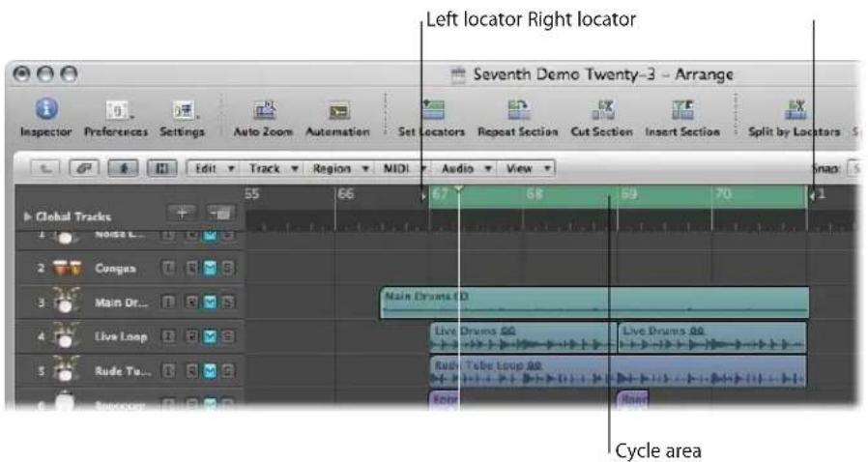Toggle the I button on the Live Loop track
The width and height of the screenshot is (868, 462).
[168, 336]
